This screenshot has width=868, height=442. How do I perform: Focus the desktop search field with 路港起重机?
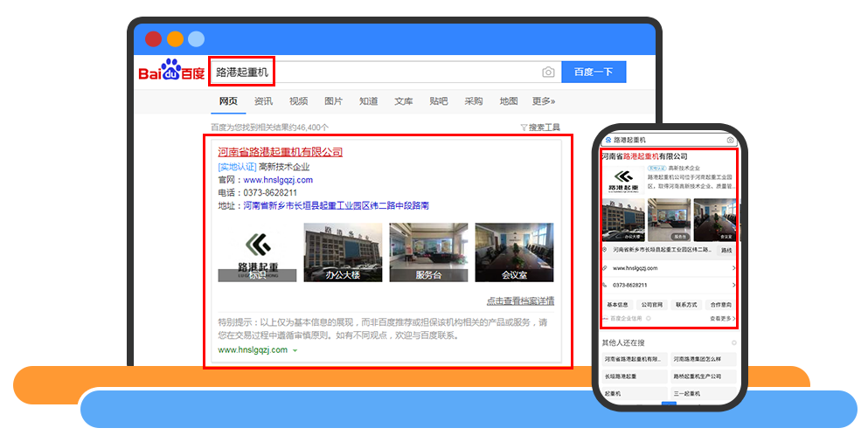coord(385,72)
